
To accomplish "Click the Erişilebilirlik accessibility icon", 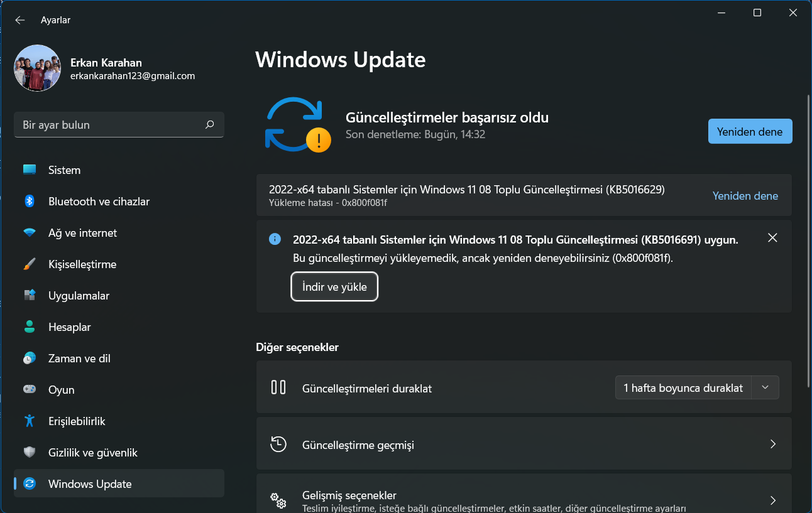I will (x=30, y=421).
